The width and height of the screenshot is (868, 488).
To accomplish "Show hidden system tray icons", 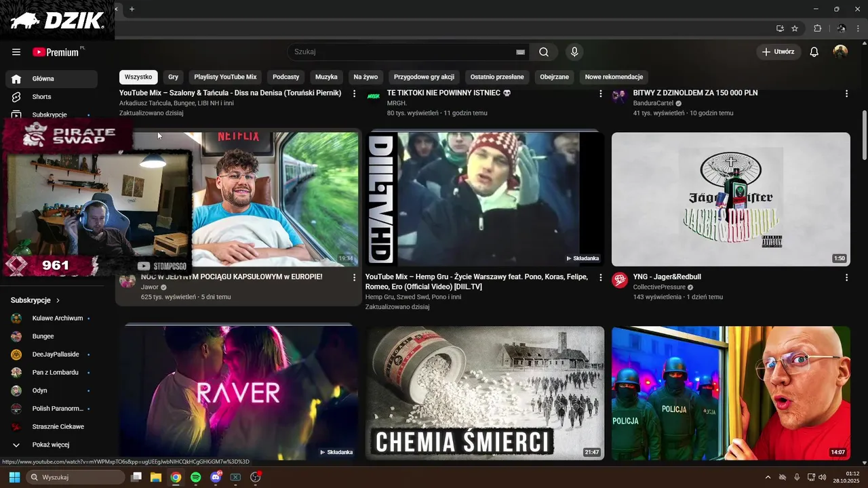I will click(x=768, y=477).
